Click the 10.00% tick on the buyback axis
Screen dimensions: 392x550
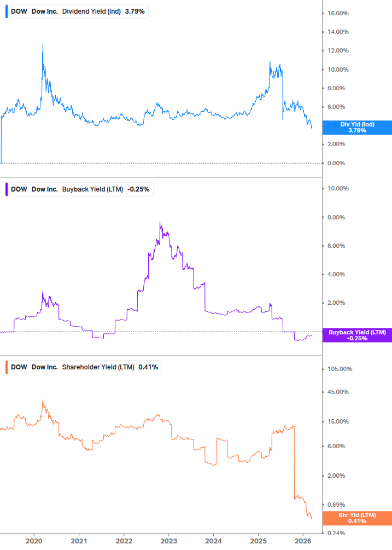pos(338,188)
